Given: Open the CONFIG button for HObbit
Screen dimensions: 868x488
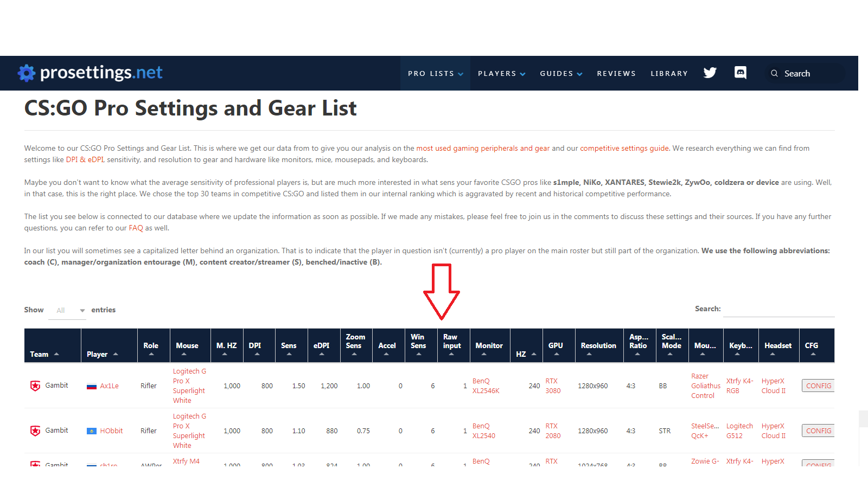Looking at the screenshot, I should tap(818, 431).
